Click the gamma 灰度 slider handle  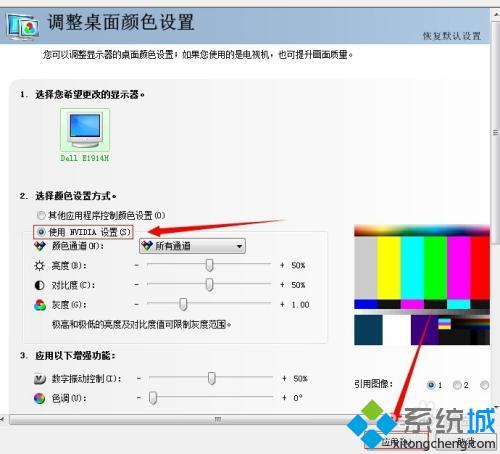183,304
